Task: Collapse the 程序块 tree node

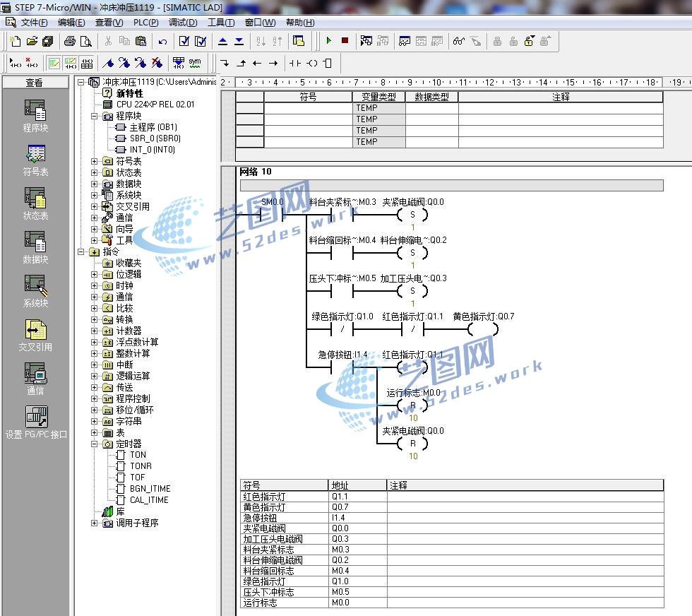Action: coord(94,116)
